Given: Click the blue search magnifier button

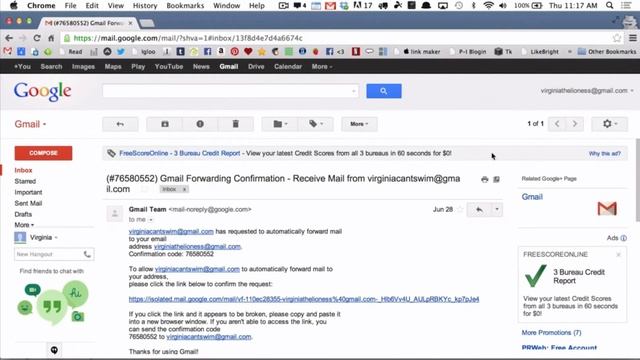Looking at the screenshot, I should click(384, 91).
